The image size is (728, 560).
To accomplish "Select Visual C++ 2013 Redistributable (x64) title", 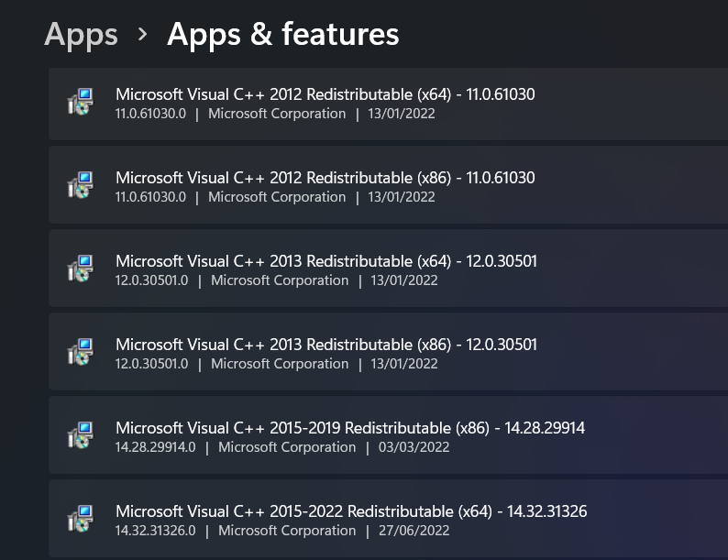I will point(326,261).
